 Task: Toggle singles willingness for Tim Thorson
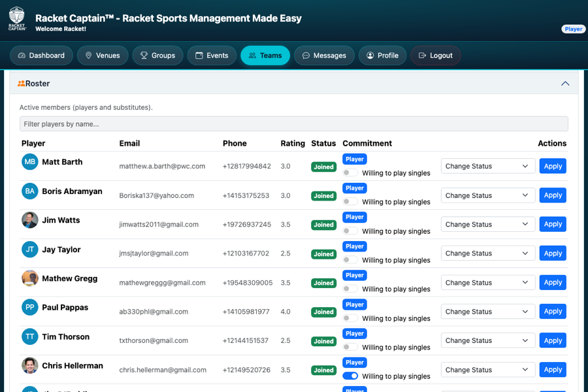350,347
